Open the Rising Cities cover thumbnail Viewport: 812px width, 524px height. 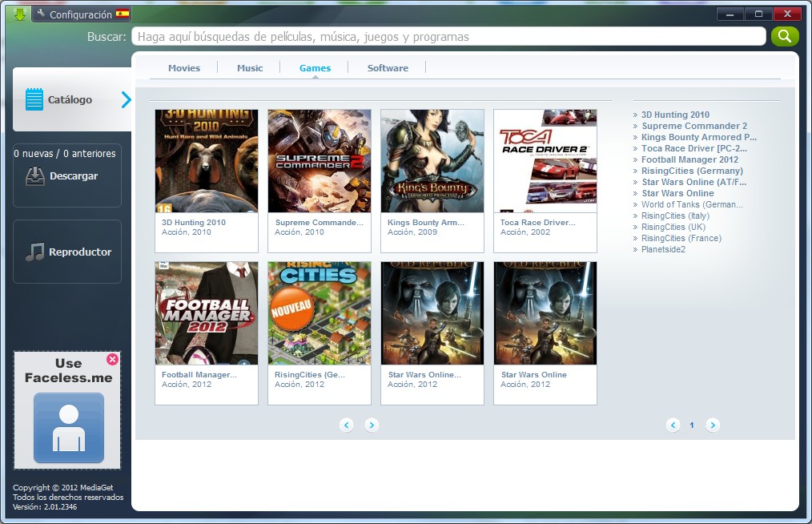pos(320,313)
